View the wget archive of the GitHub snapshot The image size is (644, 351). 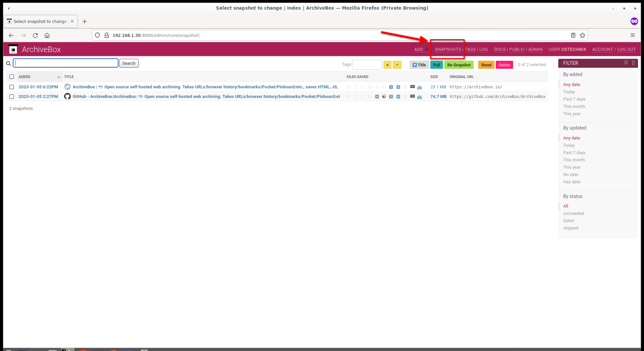[377, 97]
